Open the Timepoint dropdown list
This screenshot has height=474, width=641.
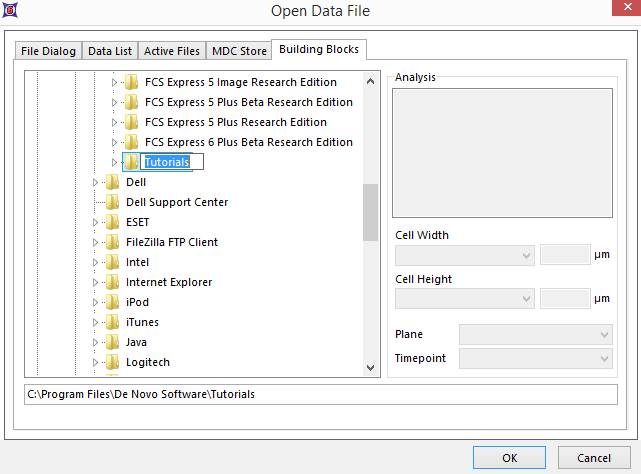[535, 358]
